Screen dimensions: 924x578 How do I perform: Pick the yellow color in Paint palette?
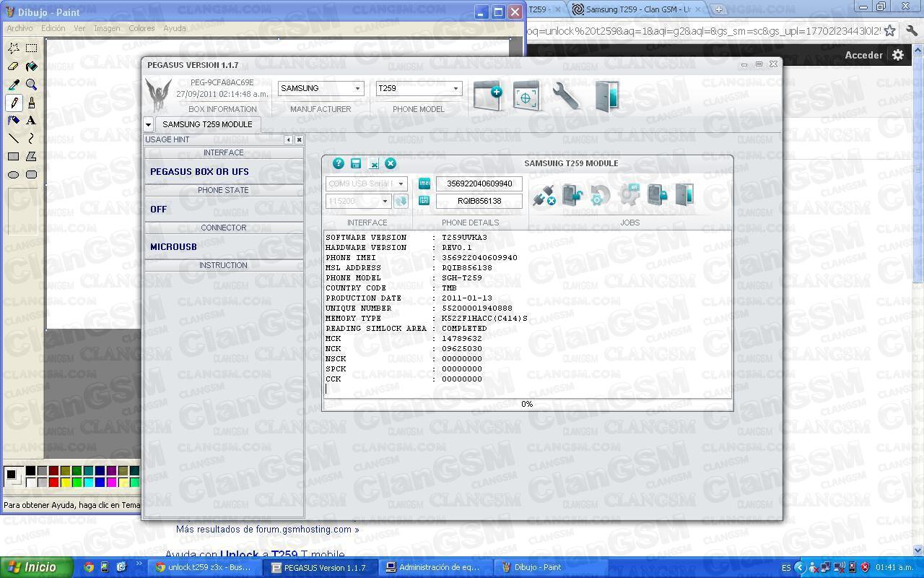[x=65, y=482]
